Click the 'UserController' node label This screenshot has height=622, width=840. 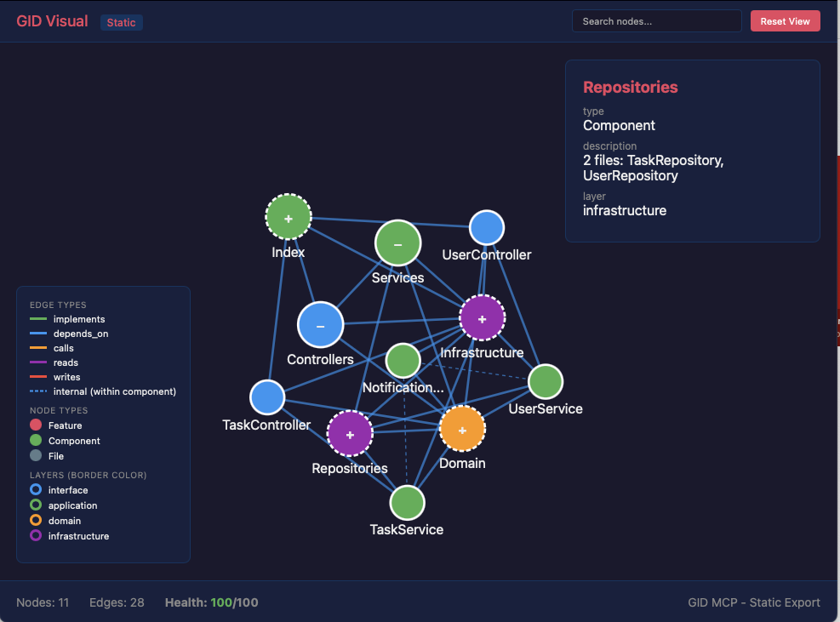pos(487,255)
